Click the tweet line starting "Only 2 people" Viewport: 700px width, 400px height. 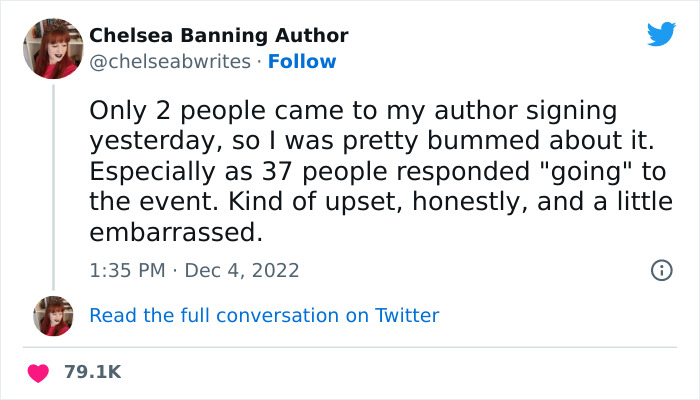352,110
